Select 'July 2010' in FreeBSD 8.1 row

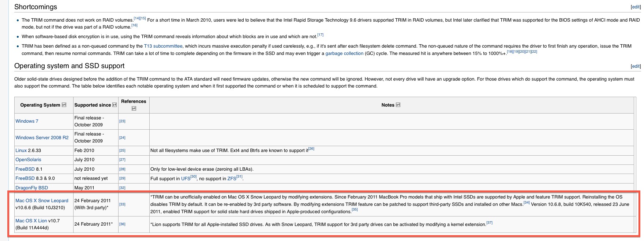[x=84, y=169]
